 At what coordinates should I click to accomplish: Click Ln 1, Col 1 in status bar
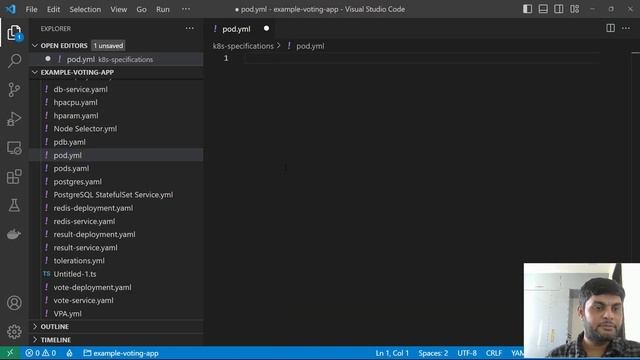[x=392, y=353]
